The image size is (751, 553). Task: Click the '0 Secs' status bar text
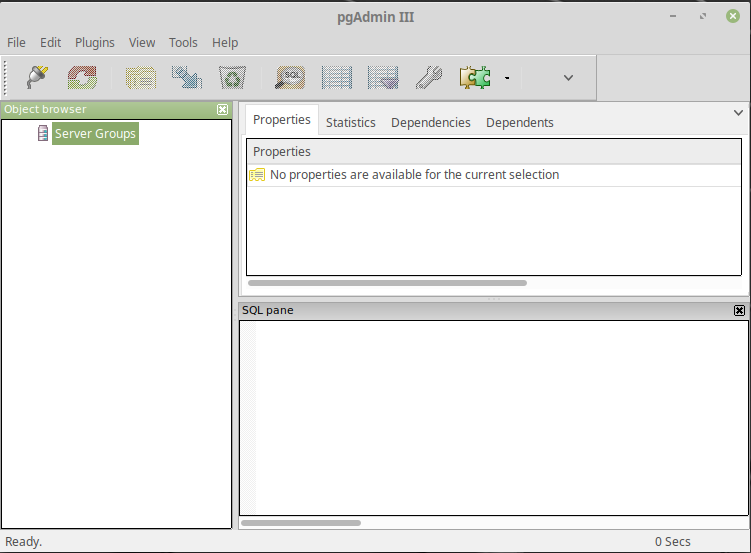[672, 542]
